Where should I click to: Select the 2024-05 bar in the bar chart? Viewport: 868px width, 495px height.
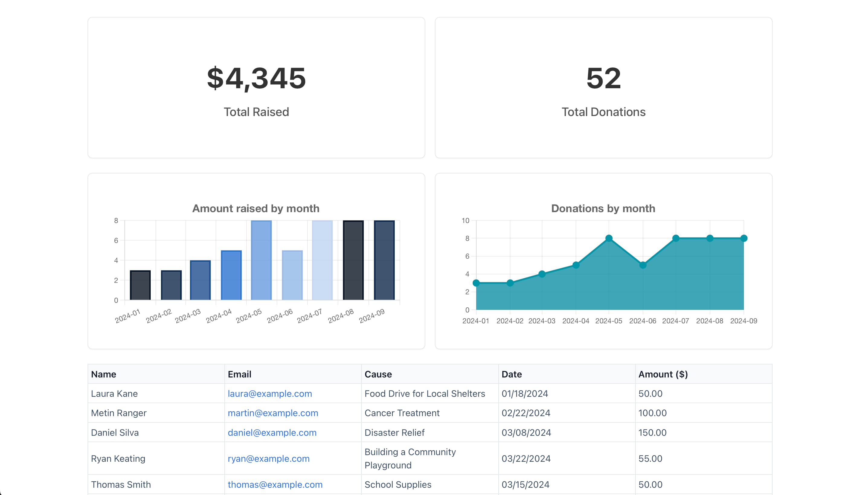[x=261, y=260]
